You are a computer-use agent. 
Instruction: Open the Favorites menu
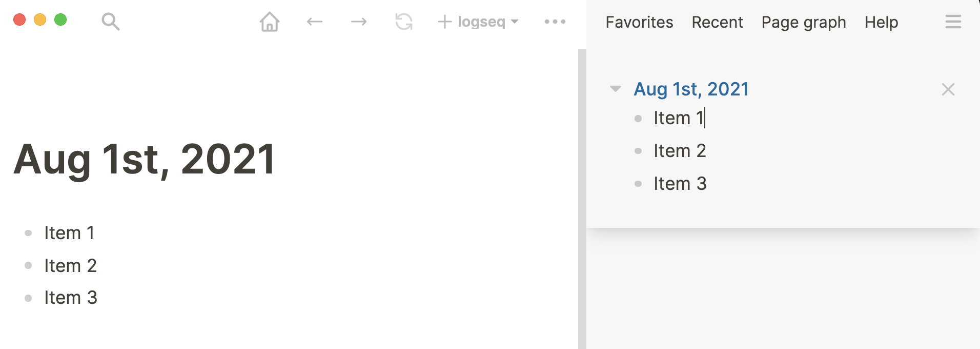[639, 22]
